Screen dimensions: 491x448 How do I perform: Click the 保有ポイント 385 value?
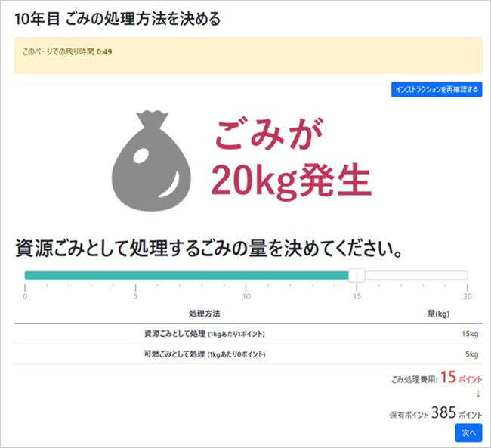443,413
